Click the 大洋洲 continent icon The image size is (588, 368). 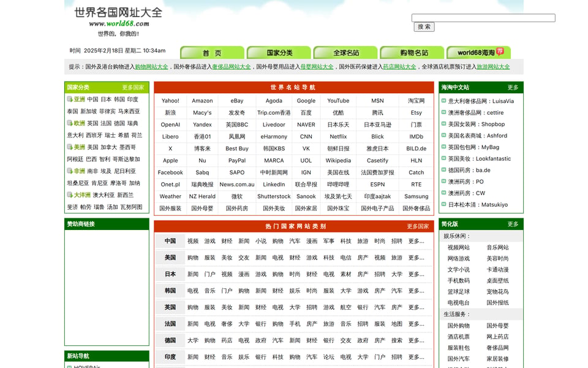click(x=70, y=195)
